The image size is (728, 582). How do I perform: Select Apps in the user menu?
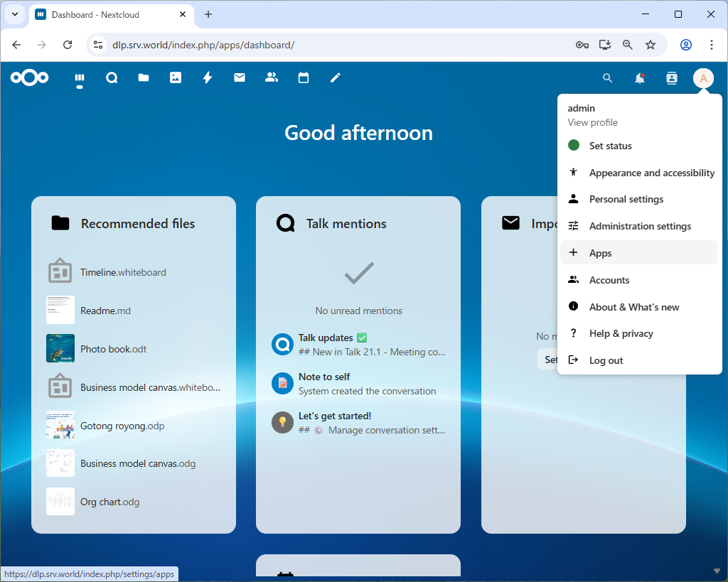(x=600, y=253)
